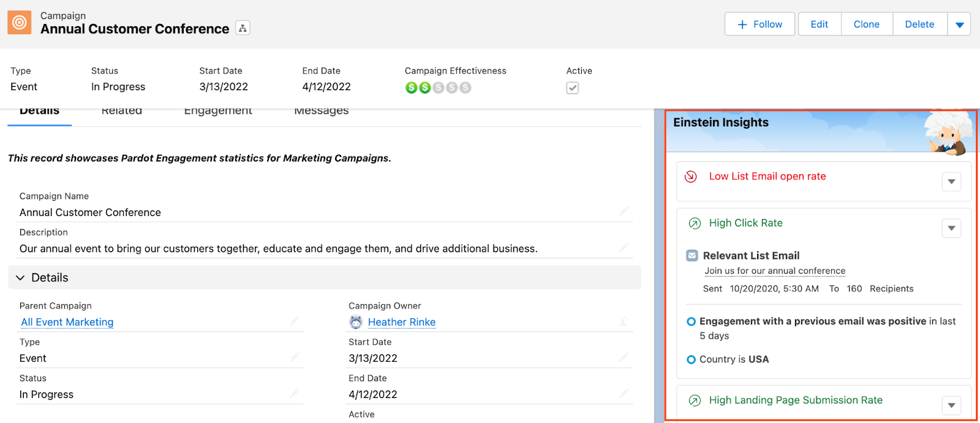The height and width of the screenshot is (423, 980).
Task: Click the High Landing Page Submission icon
Action: pos(695,400)
